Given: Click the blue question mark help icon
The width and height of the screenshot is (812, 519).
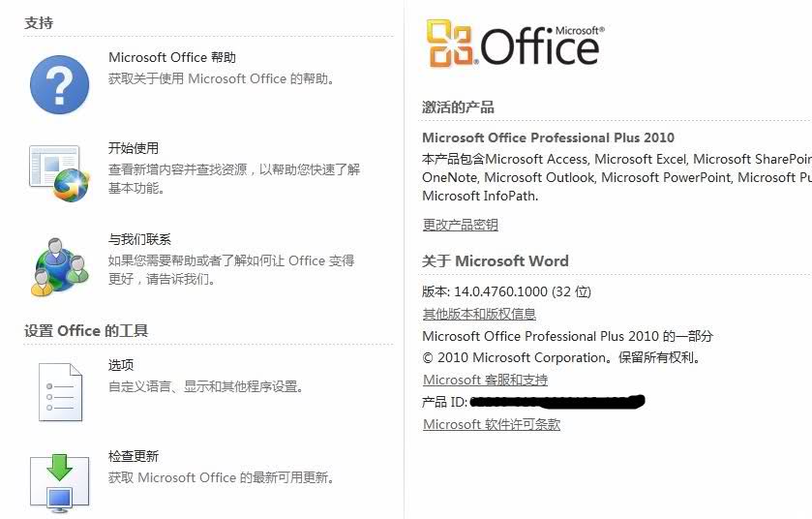Looking at the screenshot, I should point(59,85).
